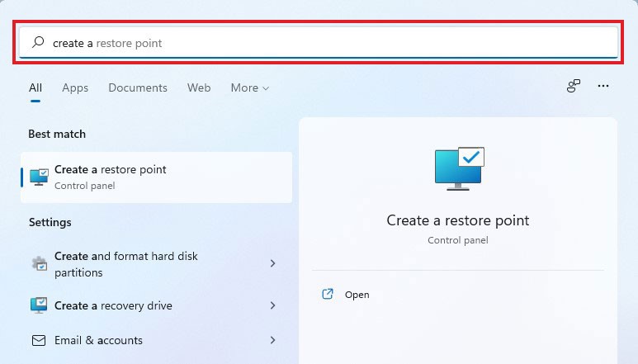Image resolution: width=638 pixels, height=364 pixels.
Task: Select the All filter tab
Action: 35,87
